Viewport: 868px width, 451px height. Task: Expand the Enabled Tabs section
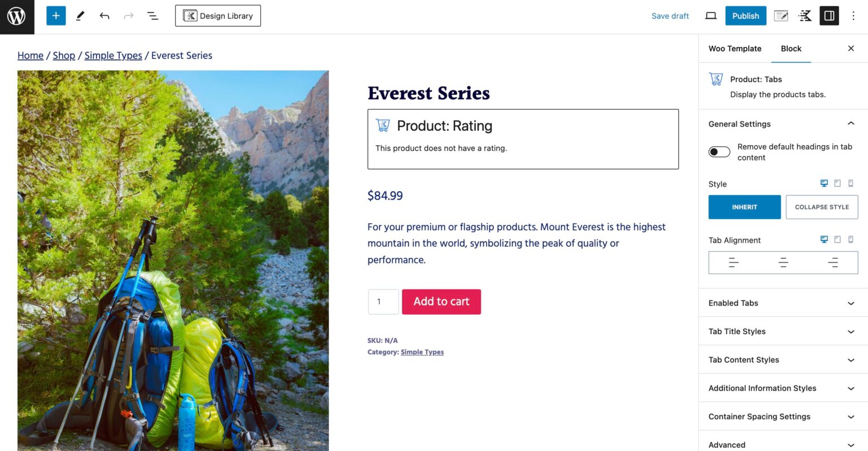783,303
